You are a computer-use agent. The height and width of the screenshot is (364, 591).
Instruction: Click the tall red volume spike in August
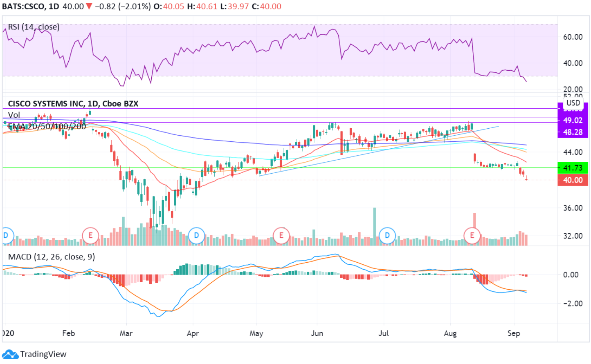point(474,229)
